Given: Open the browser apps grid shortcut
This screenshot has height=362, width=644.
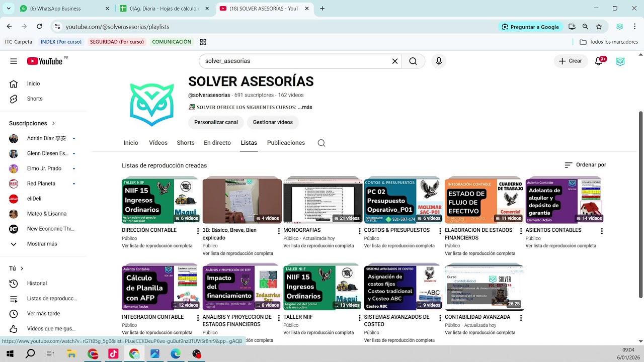Looking at the screenshot, I should 203,42.
